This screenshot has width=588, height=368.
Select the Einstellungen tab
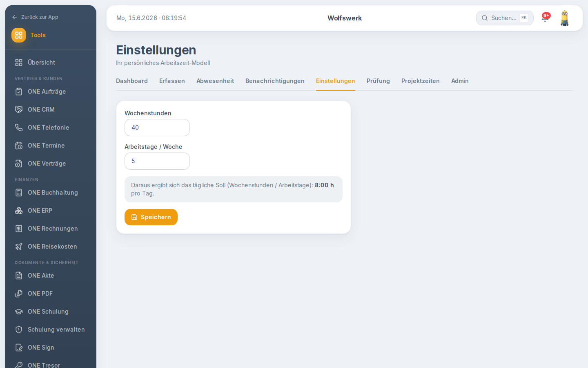(x=336, y=81)
